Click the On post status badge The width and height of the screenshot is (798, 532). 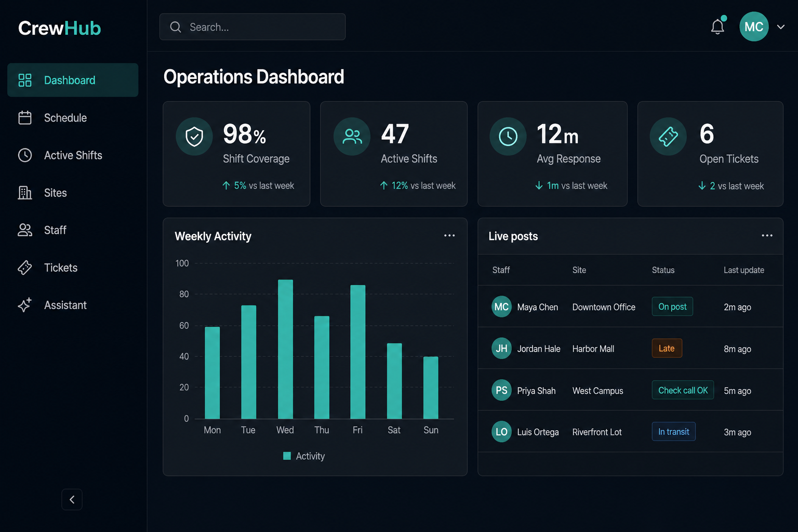pyautogui.click(x=672, y=307)
